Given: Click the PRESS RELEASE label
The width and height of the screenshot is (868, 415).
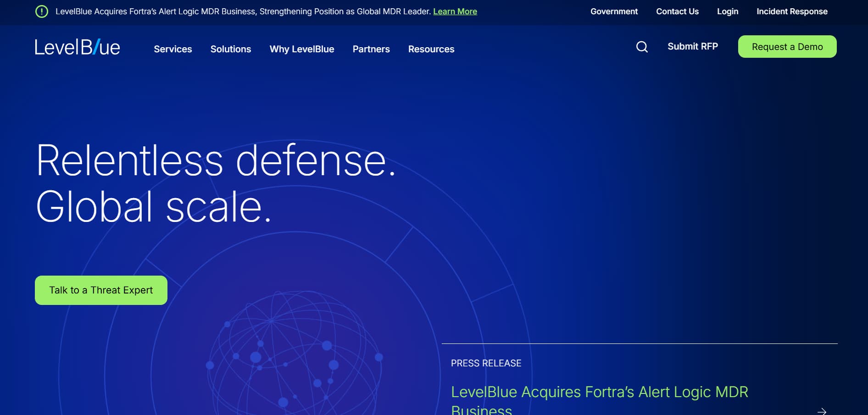Looking at the screenshot, I should point(486,363).
